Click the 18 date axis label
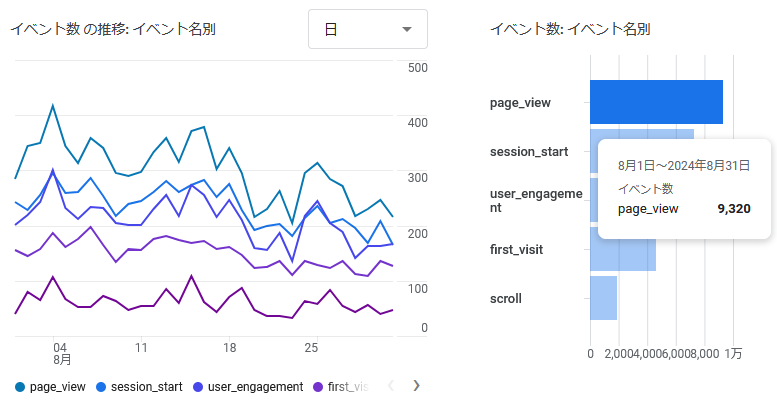Image resolution: width=777 pixels, height=402 pixels. click(229, 347)
